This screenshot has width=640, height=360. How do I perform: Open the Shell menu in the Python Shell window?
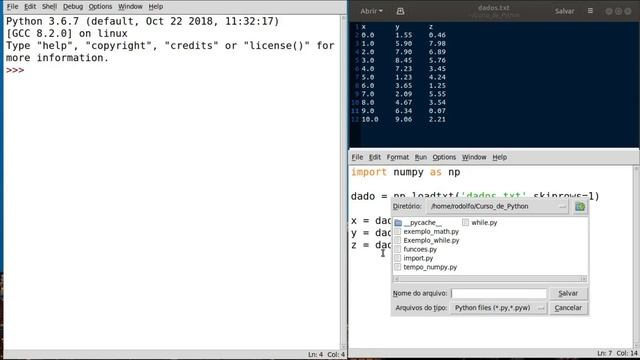click(49, 7)
